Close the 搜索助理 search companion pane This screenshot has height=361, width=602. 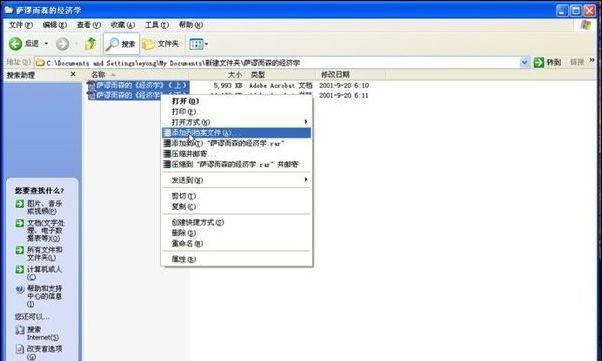tap(73, 74)
